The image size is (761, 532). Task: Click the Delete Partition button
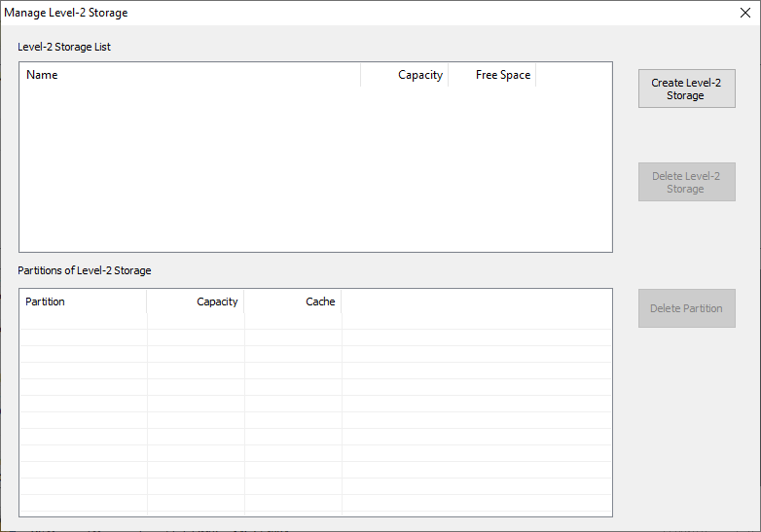pos(686,308)
